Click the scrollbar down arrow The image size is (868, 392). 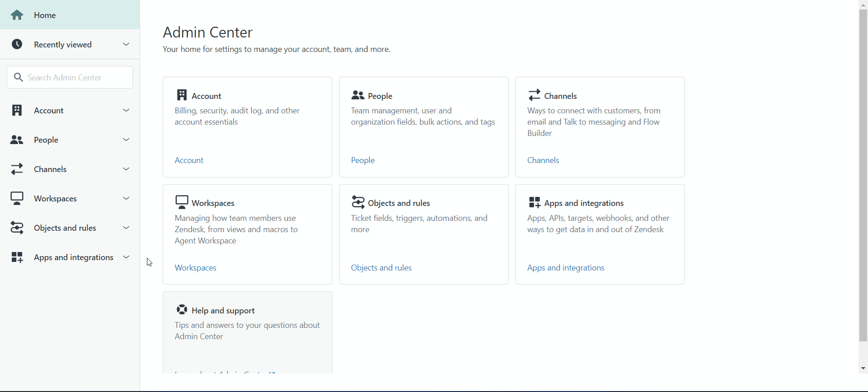pos(863,369)
